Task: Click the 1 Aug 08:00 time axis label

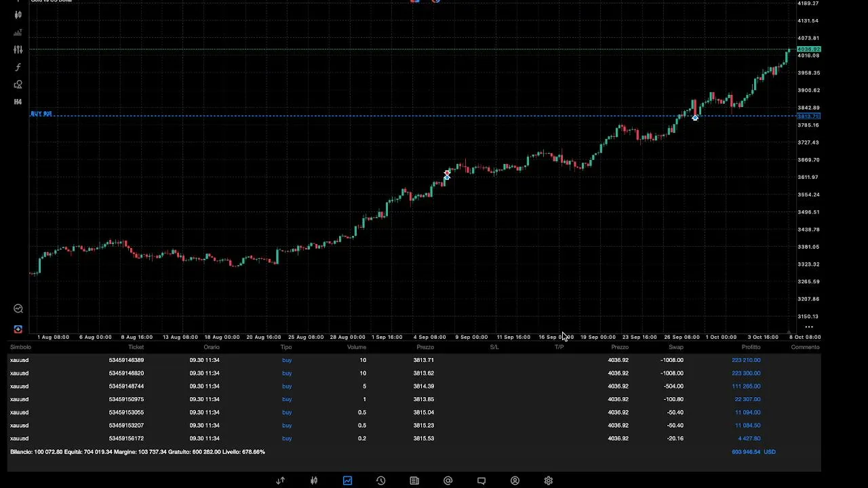Action: [x=53, y=337]
